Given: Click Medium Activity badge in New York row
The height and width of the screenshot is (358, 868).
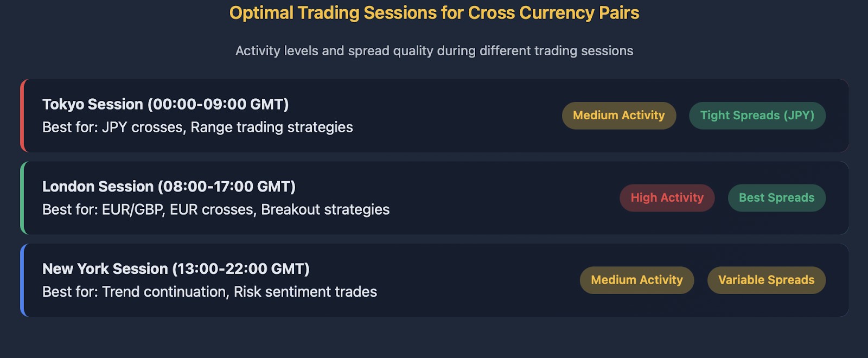Looking at the screenshot, I should point(637,280).
